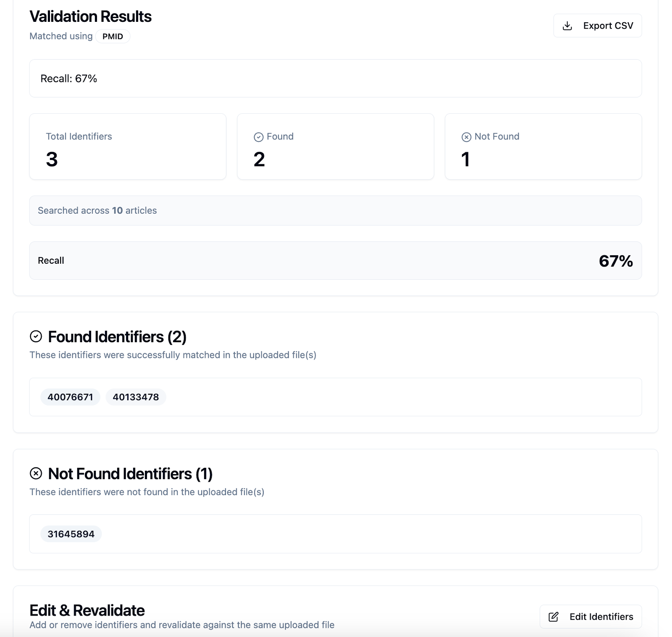Click the Edit Identifiers pencil icon
This screenshot has height=637, width=672.
coord(554,616)
